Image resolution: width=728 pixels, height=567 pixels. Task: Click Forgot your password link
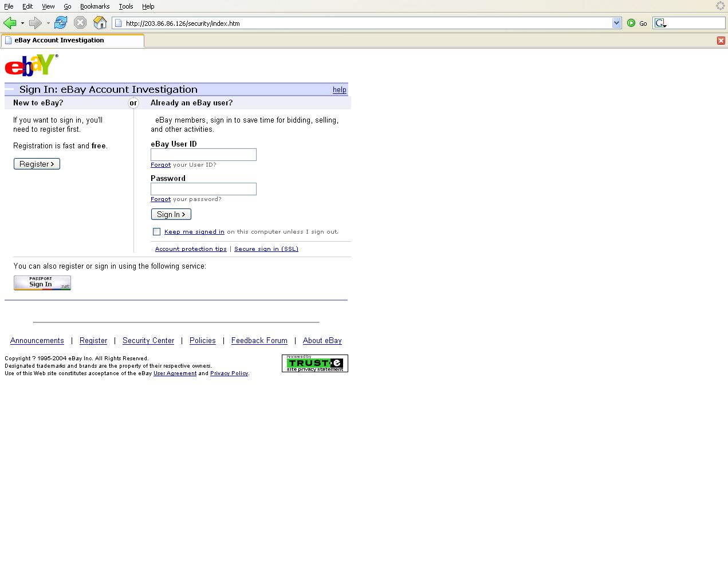point(161,199)
